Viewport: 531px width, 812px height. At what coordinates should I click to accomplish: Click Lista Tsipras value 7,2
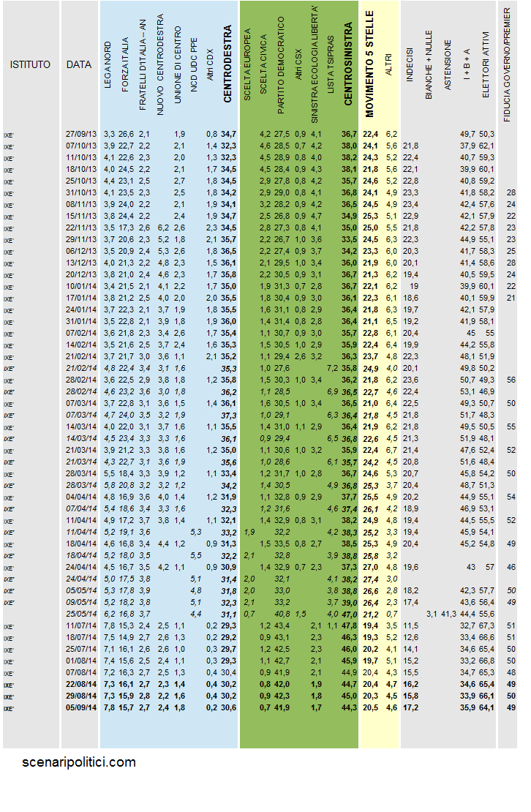332,368
